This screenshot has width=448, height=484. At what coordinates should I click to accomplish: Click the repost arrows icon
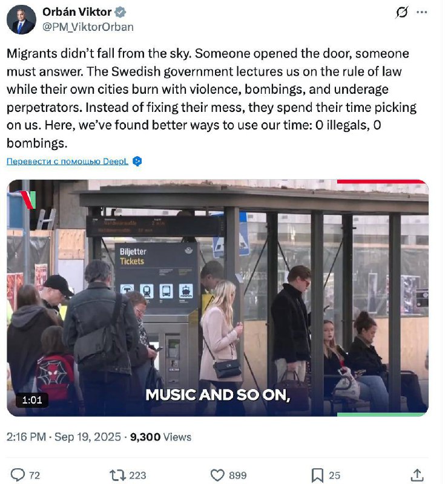pyautogui.click(x=117, y=475)
